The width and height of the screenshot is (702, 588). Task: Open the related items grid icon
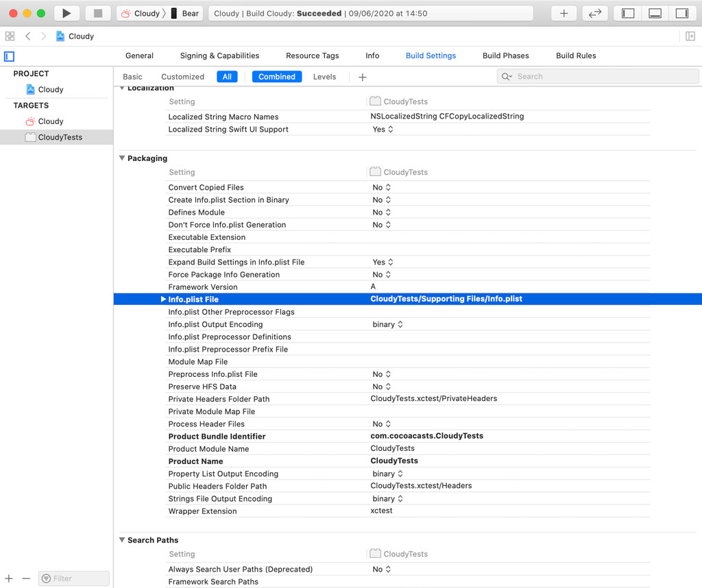10,36
